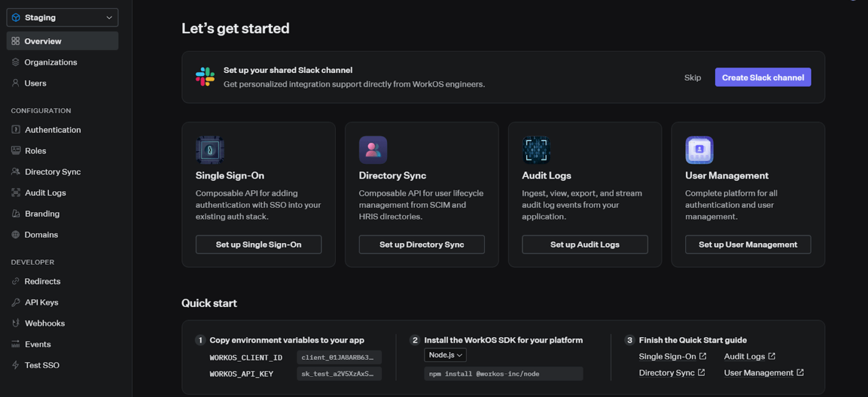Click the Directory Sync sidebar icon
This screenshot has width=868, height=397.
[x=16, y=171]
